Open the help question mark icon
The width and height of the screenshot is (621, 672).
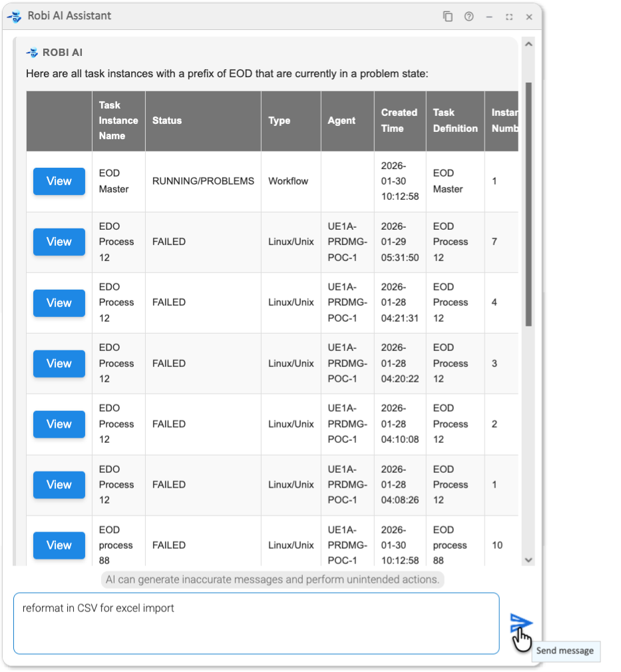point(469,17)
